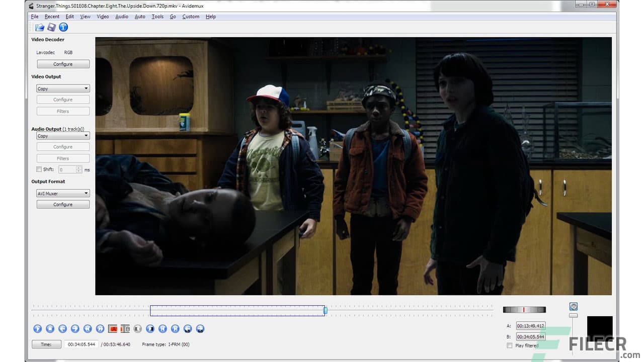Stop video playback
This screenshot has width=644, height=362.
click(x=50, y=328)
